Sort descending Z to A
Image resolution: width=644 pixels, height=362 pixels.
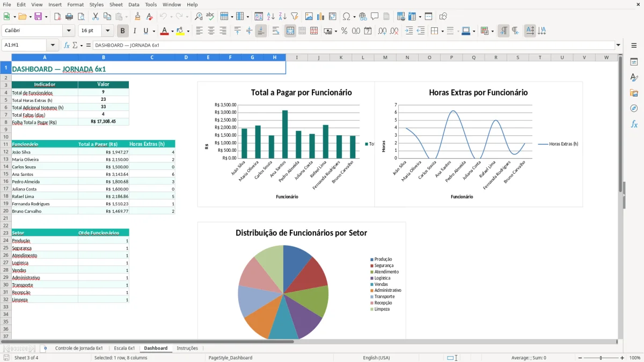pos(282,17)
